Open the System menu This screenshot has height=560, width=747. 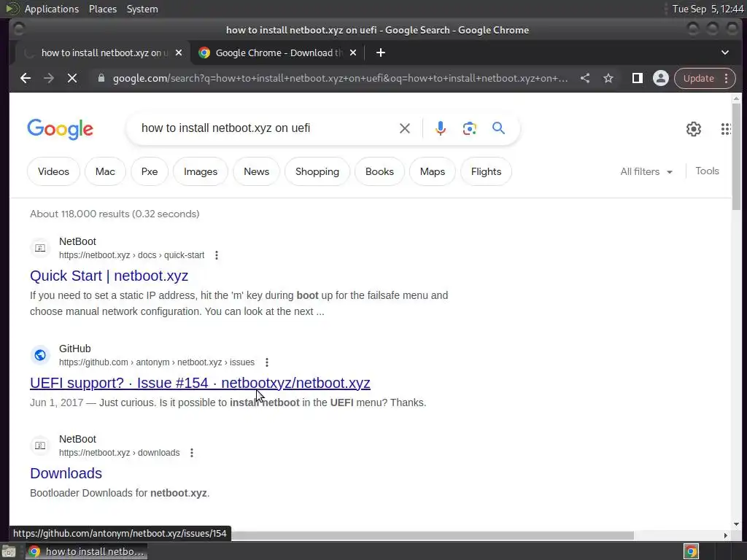(x=142, y=9)
